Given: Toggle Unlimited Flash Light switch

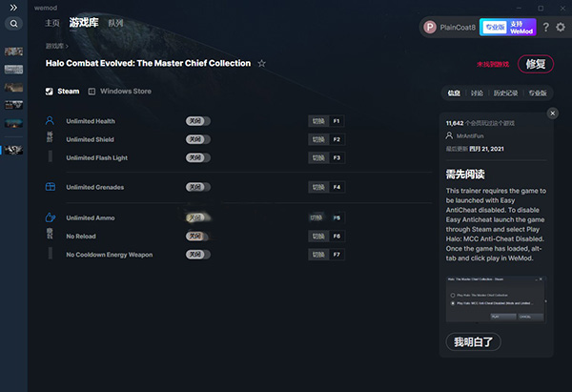Looking at the screenshot, I should coord(198,157).
